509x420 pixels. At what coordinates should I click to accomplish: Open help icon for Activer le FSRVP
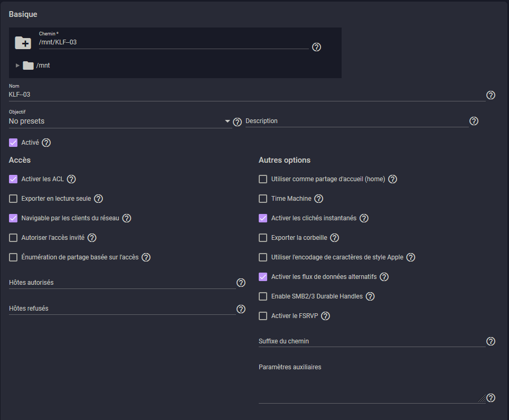(325, 316)
